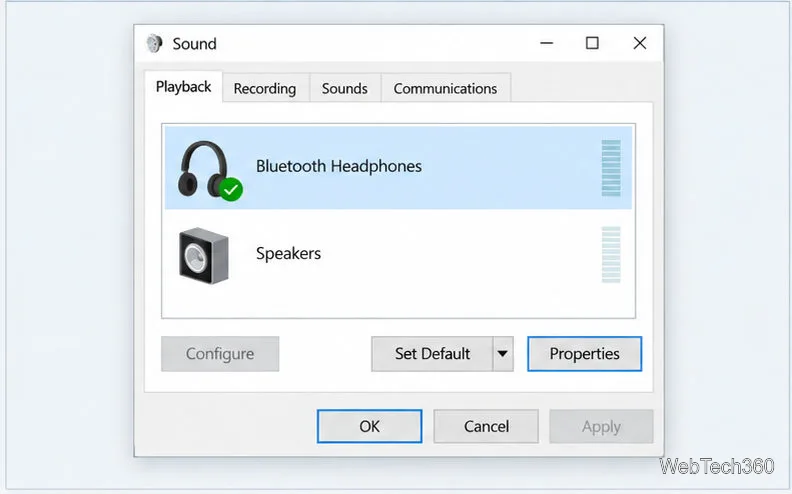Select the Speakers label text
The width and height of the screenshot is (792, 494).
pyautogui.click(x=288, y=253)
